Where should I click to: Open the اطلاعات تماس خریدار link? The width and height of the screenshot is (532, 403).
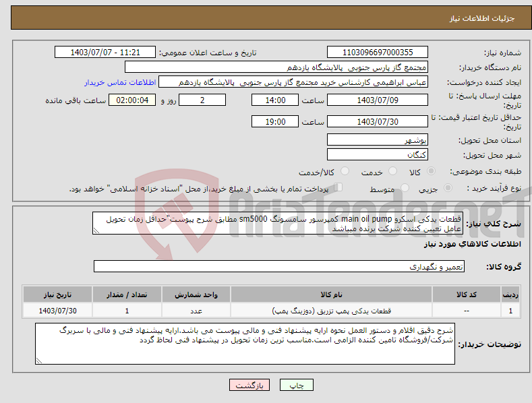click(x=120, y=82)
